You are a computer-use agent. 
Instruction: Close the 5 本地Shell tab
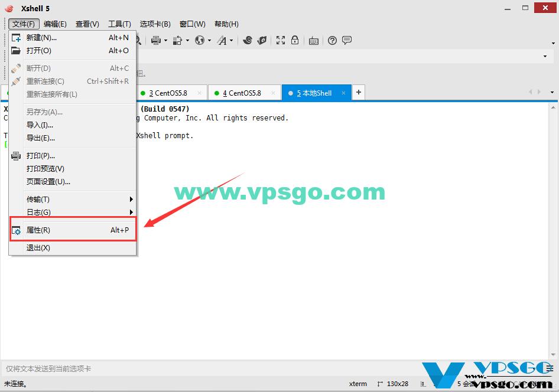click(343, 93)
